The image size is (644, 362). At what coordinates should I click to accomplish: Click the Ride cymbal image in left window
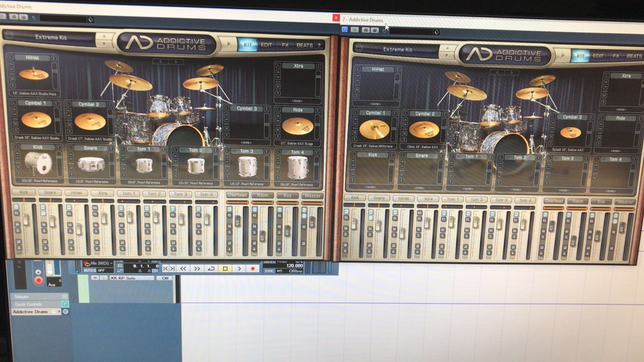(x=298, y=126)
